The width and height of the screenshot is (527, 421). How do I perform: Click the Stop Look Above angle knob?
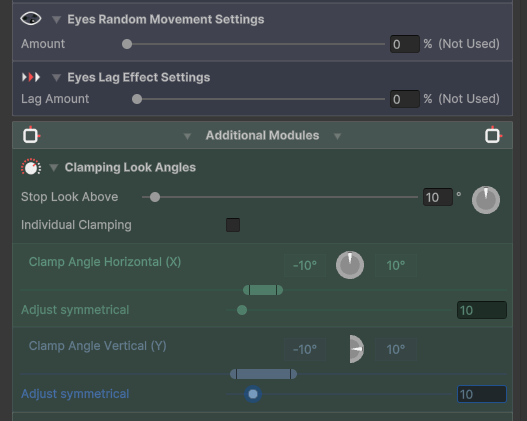(486, 200)
